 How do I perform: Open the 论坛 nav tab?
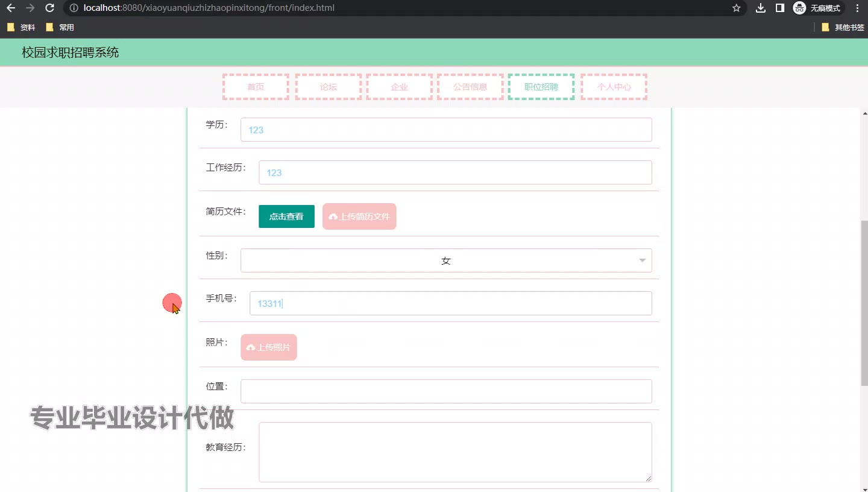(329, 87)
